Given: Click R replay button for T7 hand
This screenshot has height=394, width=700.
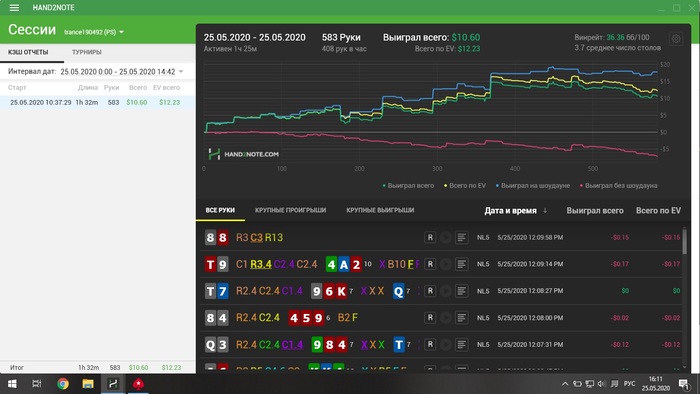Looking at the screenshot, I should pos(430,291).
